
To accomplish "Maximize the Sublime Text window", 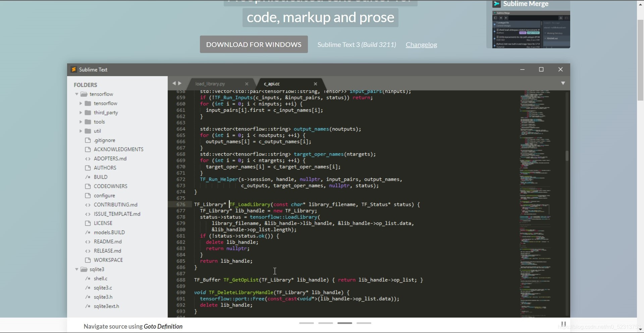I will point(541,69).
